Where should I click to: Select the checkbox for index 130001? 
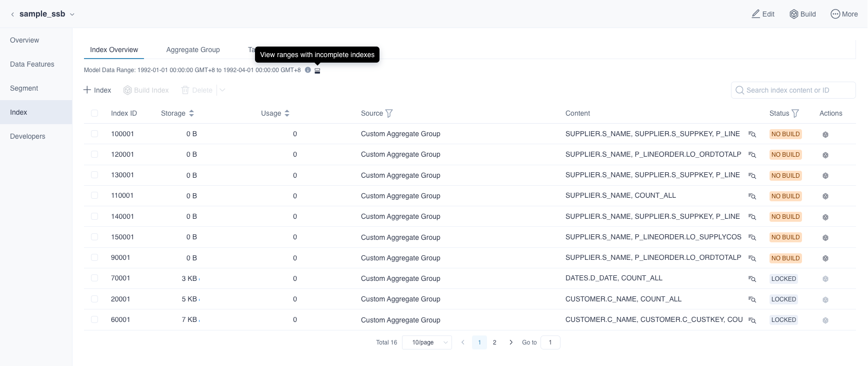(94, 175)
